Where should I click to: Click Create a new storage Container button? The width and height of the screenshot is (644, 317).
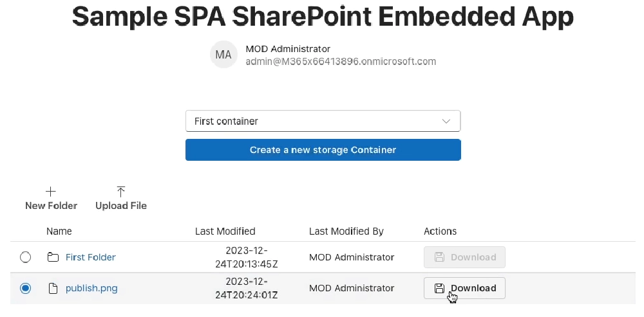(323, 150)
